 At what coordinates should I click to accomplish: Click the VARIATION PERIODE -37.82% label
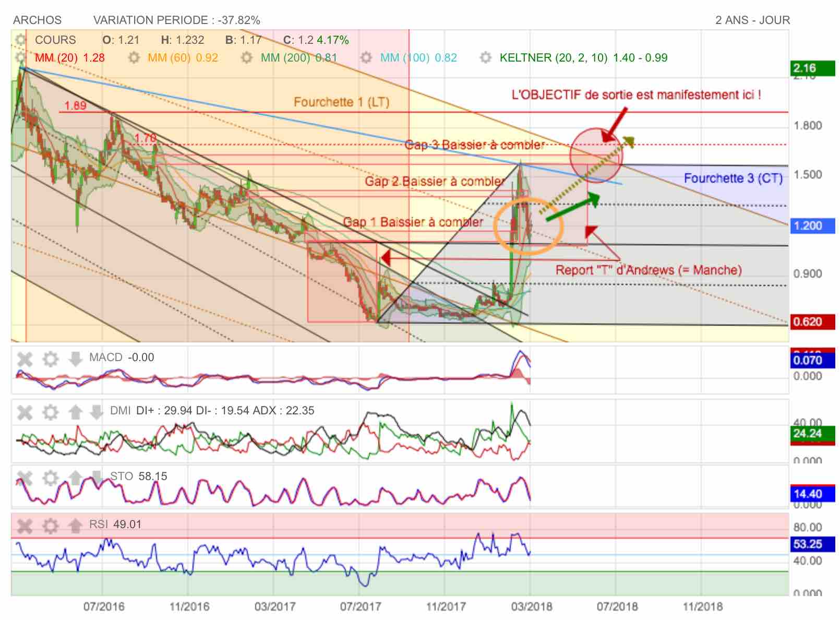point(177,20)
